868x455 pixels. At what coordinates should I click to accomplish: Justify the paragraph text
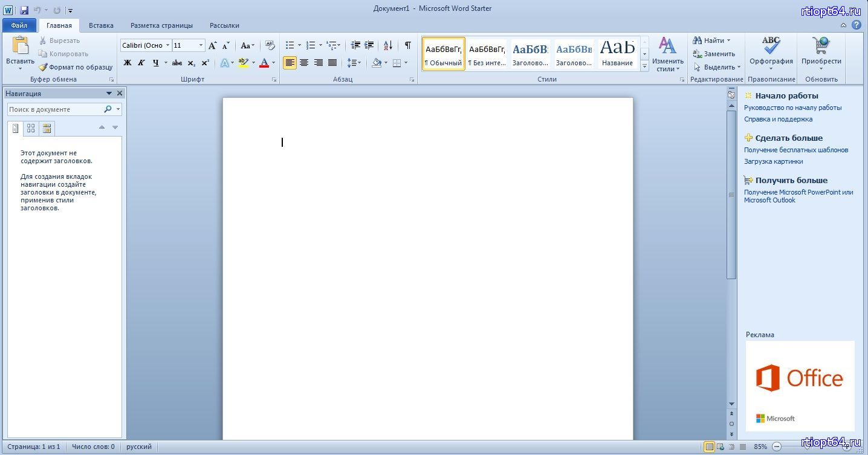point(332,63)
